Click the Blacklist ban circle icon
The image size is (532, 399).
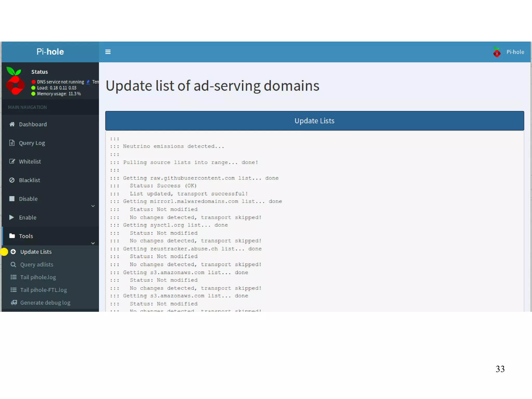[x=12, y=180]
